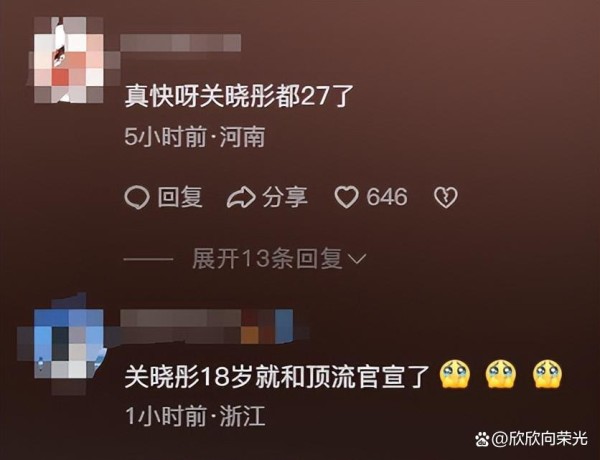Select the 分享 text label
Screen dimensions: 600x460
click(x=285, y=197)
